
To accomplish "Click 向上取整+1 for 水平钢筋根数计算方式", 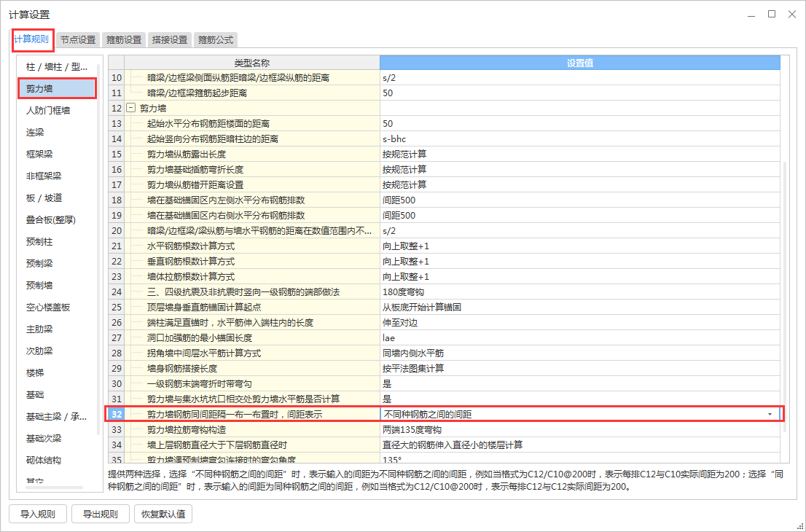I will point(580,246).
